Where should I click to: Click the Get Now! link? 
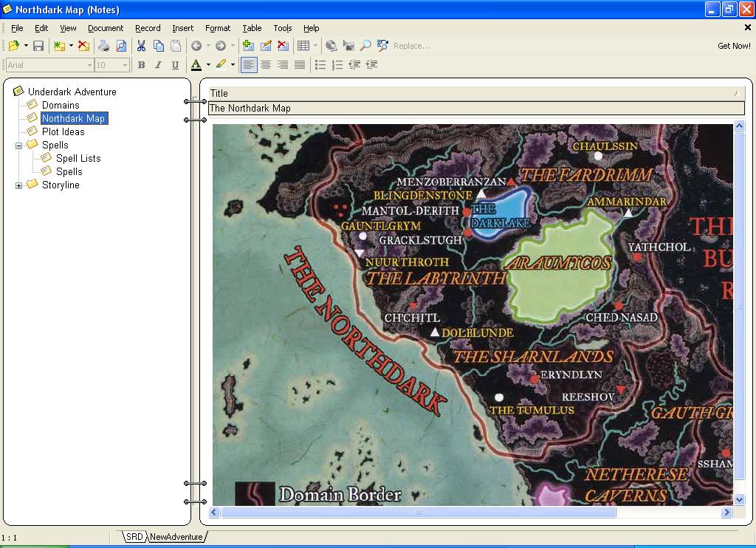[734, 46]
